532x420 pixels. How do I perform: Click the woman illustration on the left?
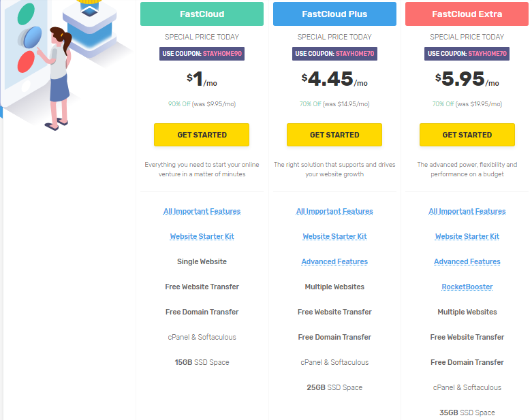coord(58,78)
